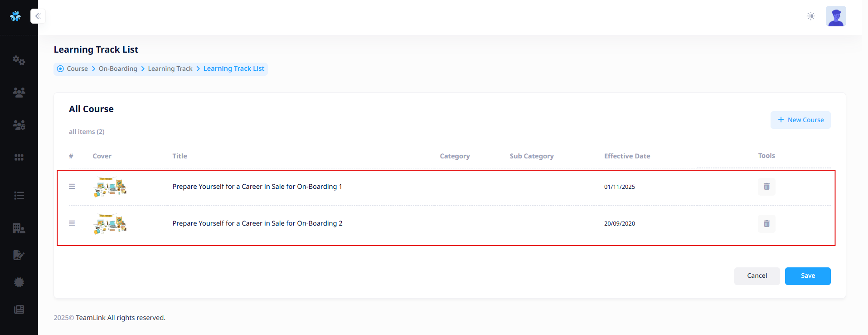Click the New Course button

(800, 120)
